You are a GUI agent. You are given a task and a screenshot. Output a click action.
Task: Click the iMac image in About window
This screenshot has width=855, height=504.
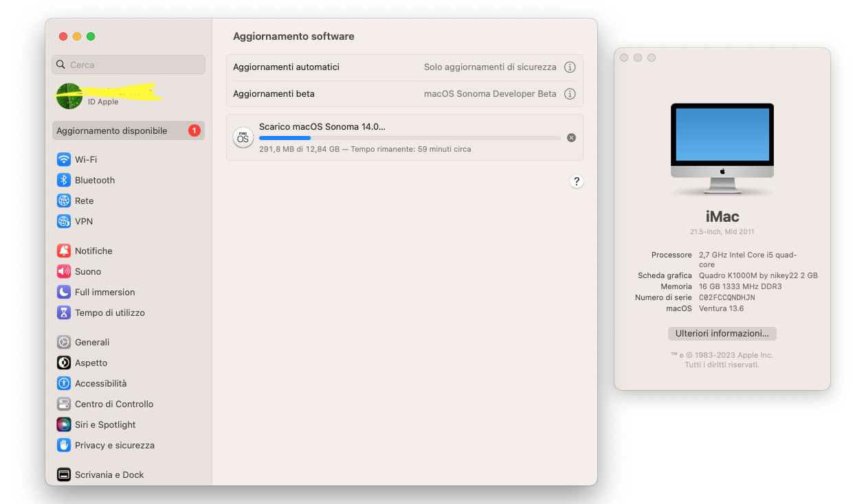click(x=722, y=149)
